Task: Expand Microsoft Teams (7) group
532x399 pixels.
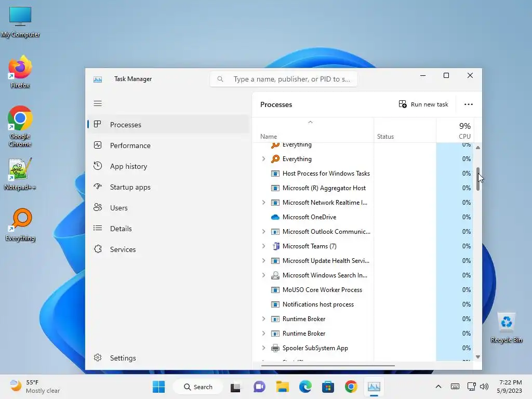Action: [x=263, y=246]
